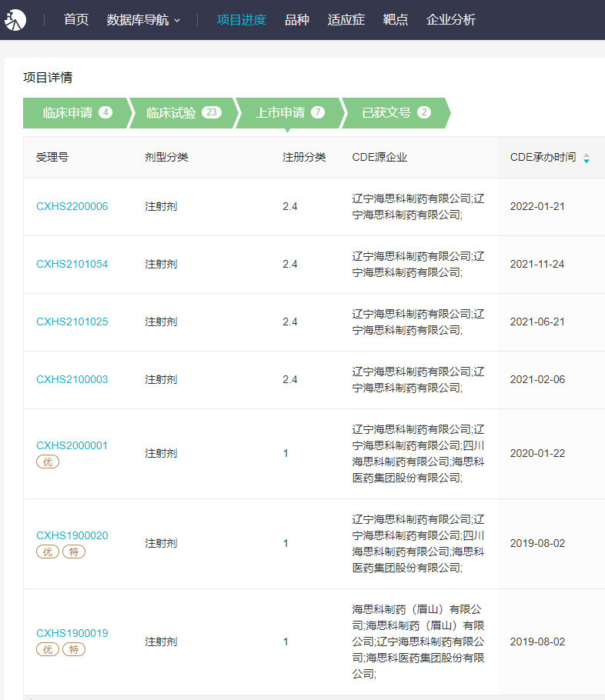Open record CXHS2200006
The height and width of the screenshot is (700, 605).
(72, 206)
